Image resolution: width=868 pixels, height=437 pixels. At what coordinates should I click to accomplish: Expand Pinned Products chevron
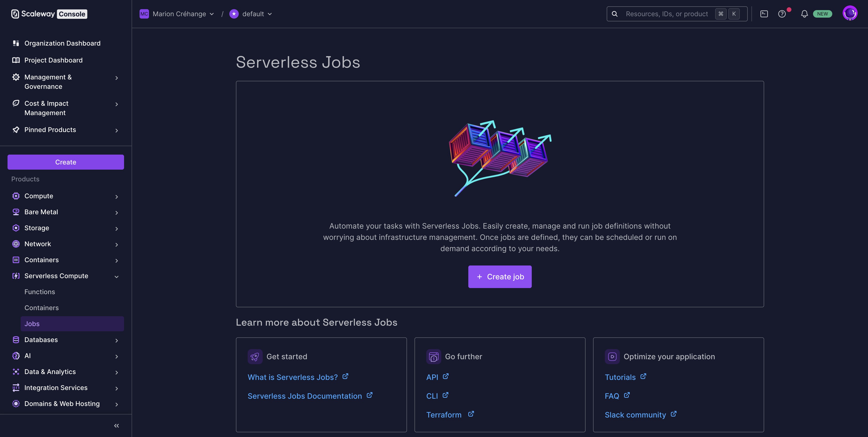pyautogui.click(x=117, y=130)
